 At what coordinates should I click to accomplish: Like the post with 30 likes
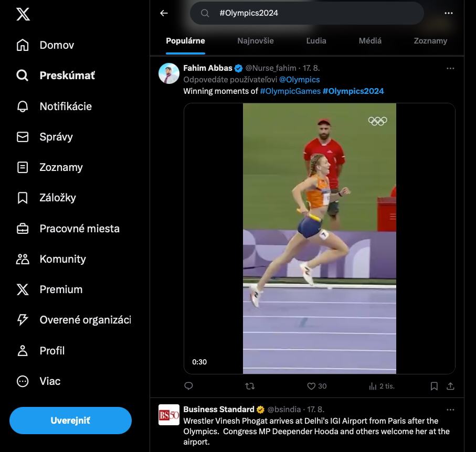[316, 386]
